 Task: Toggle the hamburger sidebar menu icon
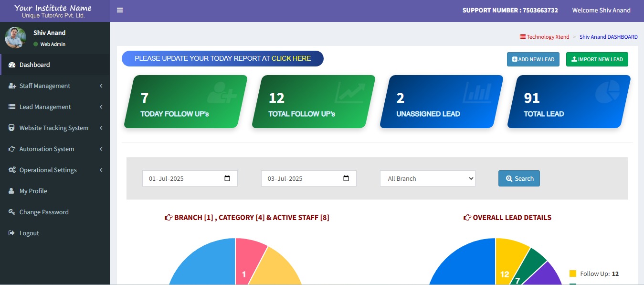120,10
